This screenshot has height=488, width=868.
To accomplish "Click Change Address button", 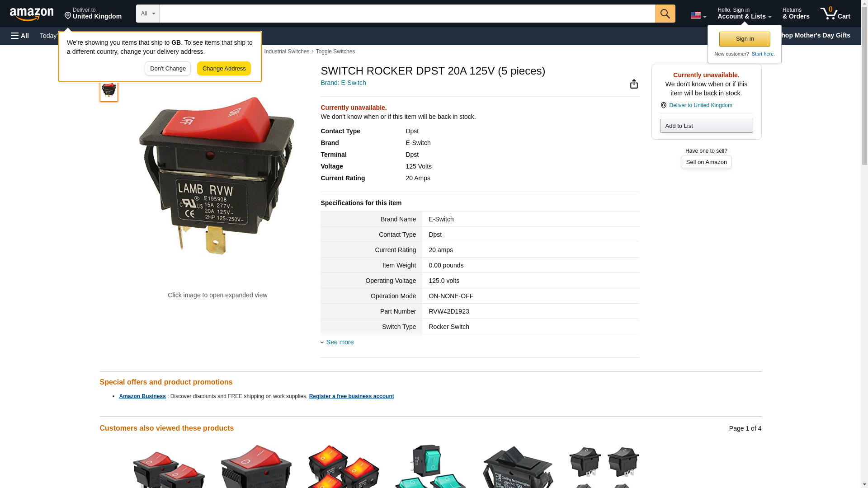I will pos(224,69).
